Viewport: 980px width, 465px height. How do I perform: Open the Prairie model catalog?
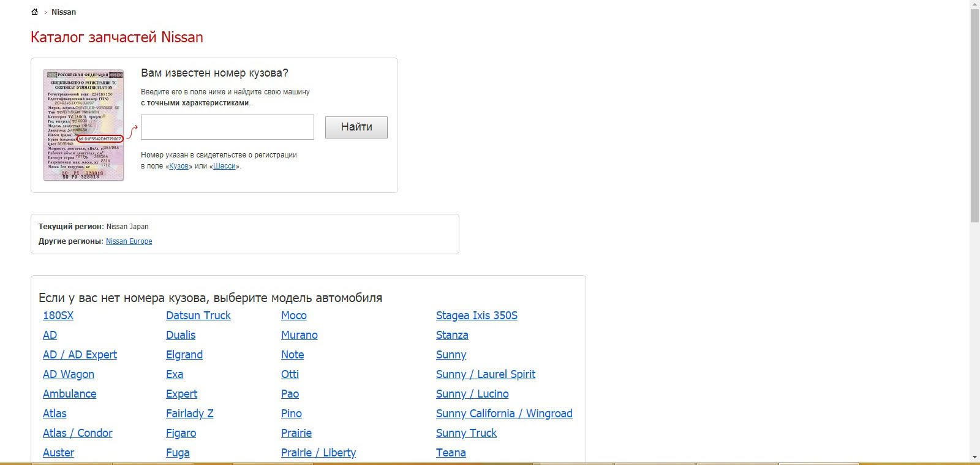click(x=296, y=433)
